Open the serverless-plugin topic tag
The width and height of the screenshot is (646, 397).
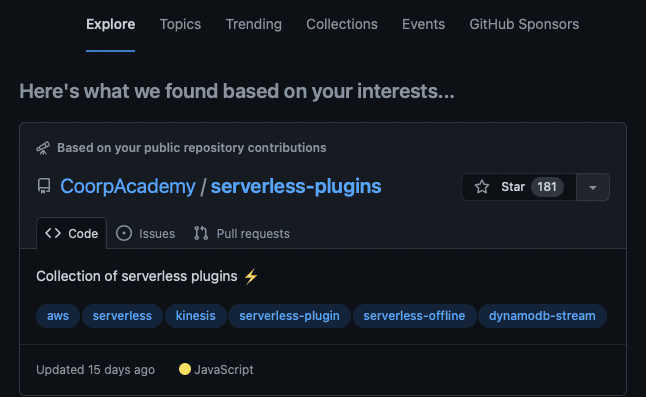(289, 316)
